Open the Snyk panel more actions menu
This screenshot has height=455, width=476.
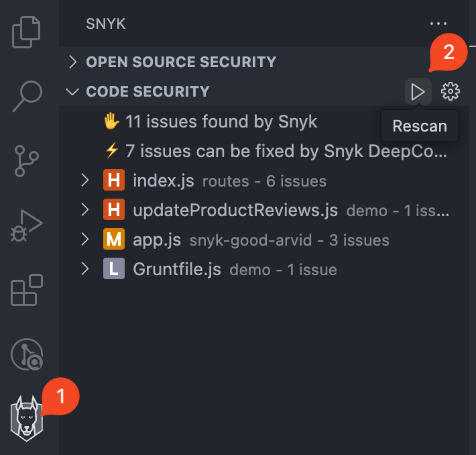click(x=438, y=24)
